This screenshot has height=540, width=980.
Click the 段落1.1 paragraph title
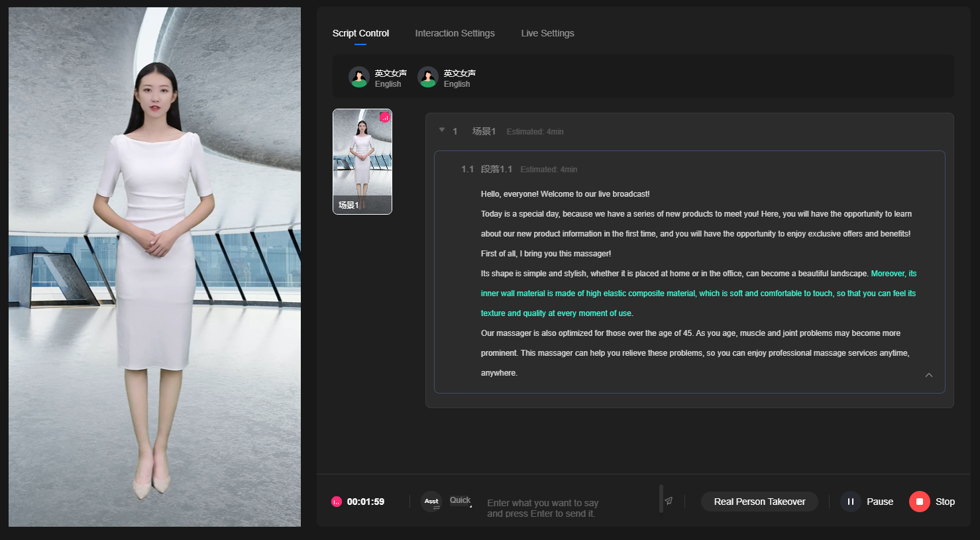pos(496,169)
